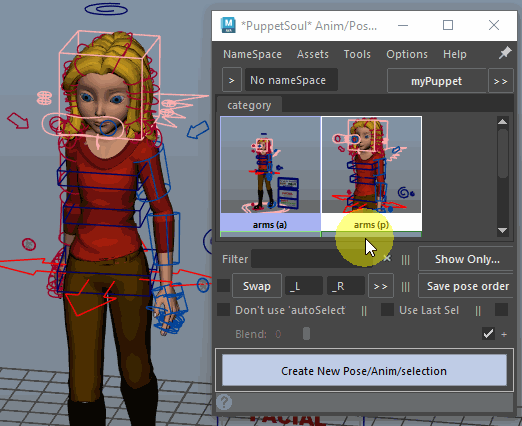Open the help question mark icon
The image size is (522, 426).
[x=224, y=402]
